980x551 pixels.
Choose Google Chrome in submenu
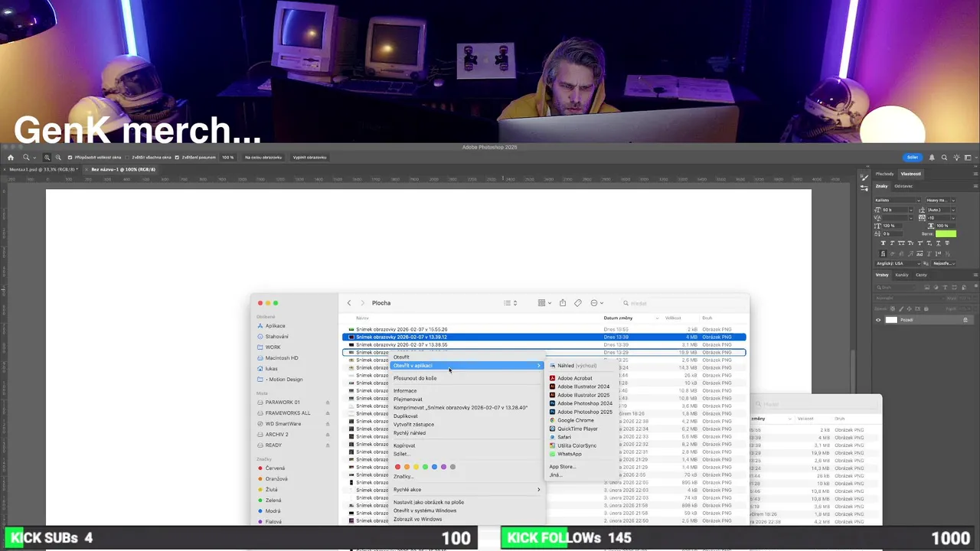tap(575, 420)
